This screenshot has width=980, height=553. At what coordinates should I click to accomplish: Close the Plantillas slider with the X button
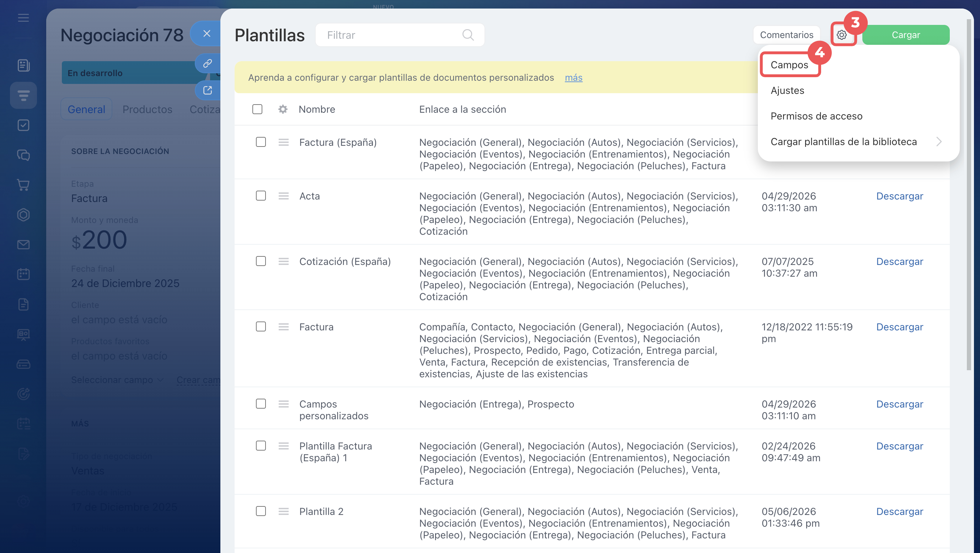tap(207, 33)
